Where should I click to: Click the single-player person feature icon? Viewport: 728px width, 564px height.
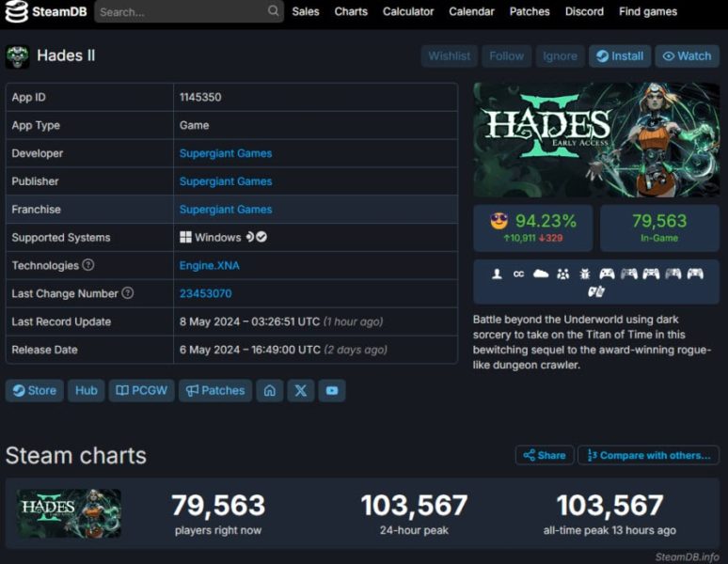coord(497,274)
